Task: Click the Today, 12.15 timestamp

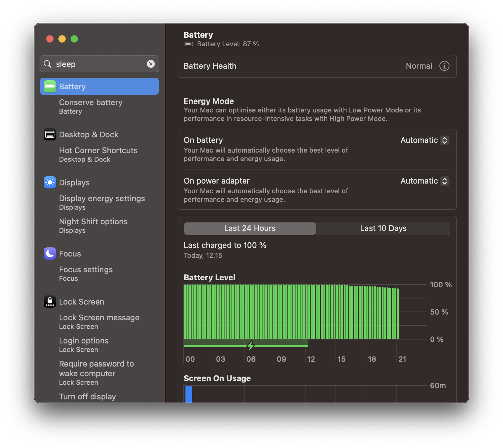Action: tap(203, 255)
